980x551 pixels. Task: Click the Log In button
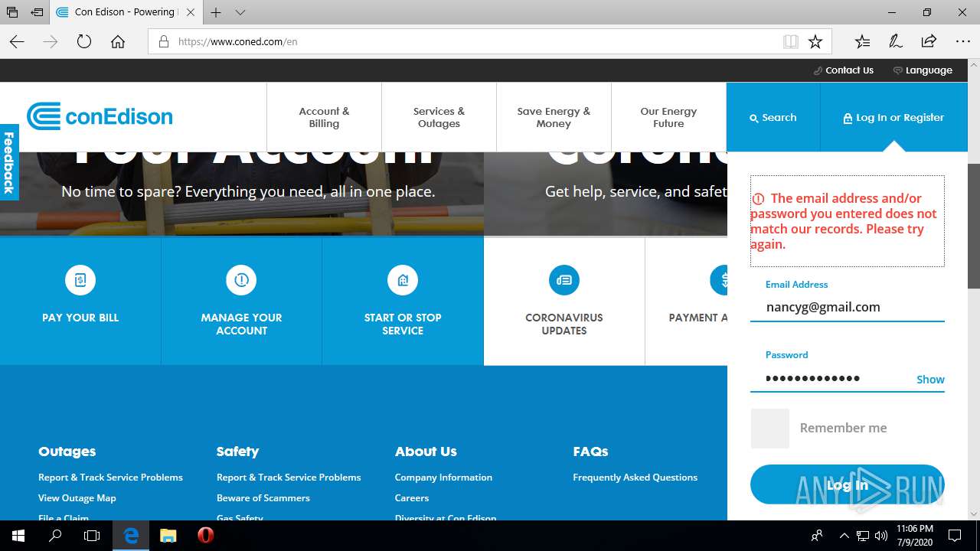coord(847,484)
